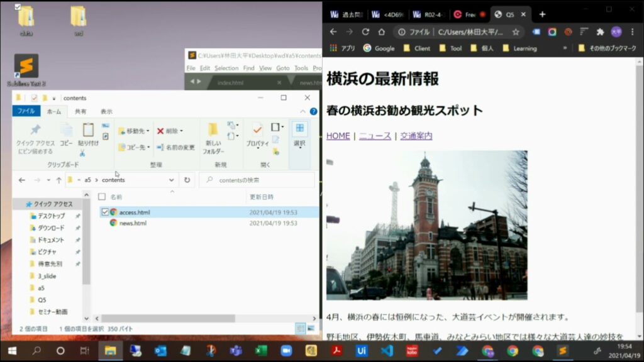This screenshot has width=644, height=362.
Task: Uncheck the access.html selection checkbox
Action: click(104, 212)
